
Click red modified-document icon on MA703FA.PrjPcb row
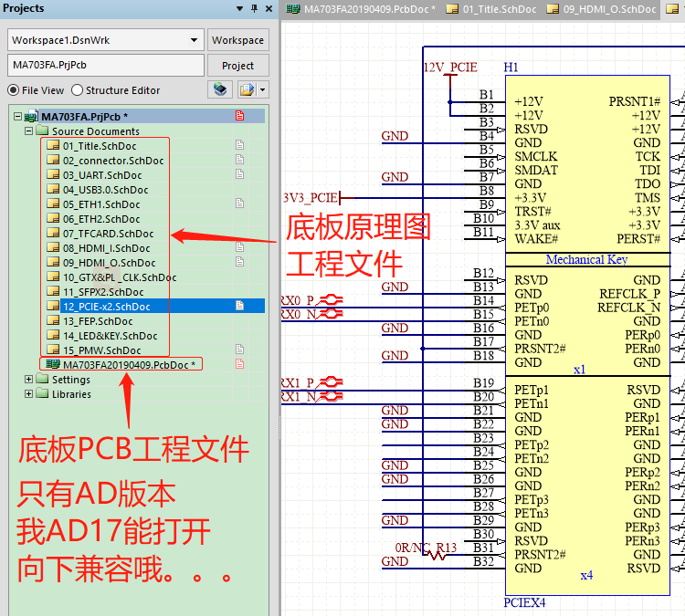click(x=240, y=116)
